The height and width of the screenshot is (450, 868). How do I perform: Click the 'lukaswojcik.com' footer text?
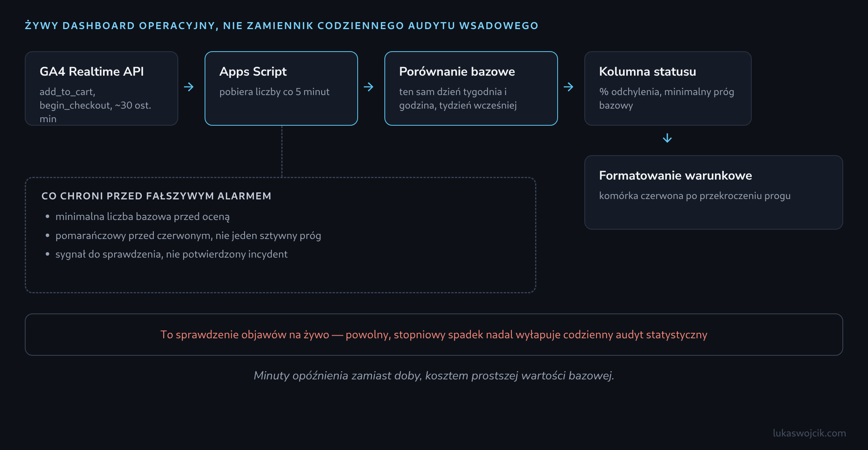(809, 433)
